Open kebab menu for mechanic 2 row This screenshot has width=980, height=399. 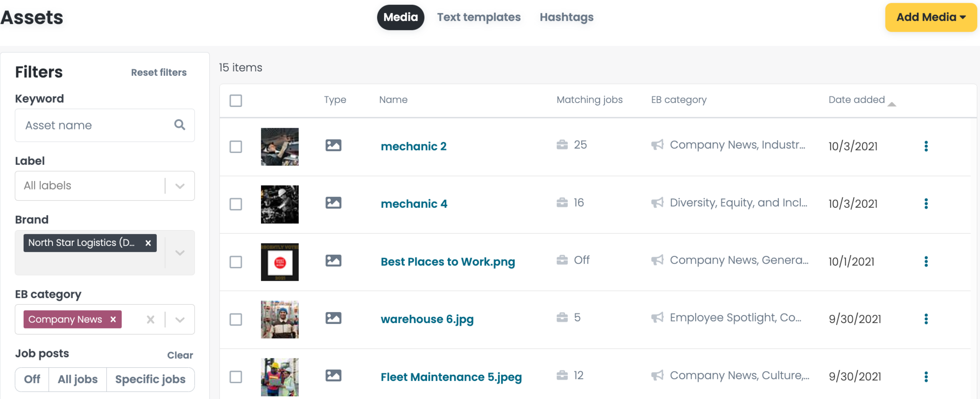(x=926, y=146)
